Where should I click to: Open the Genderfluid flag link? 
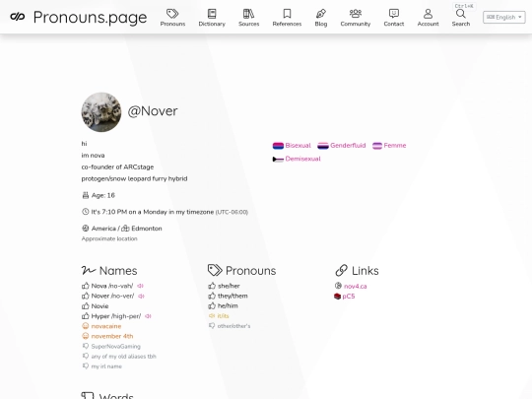(348, 146)
